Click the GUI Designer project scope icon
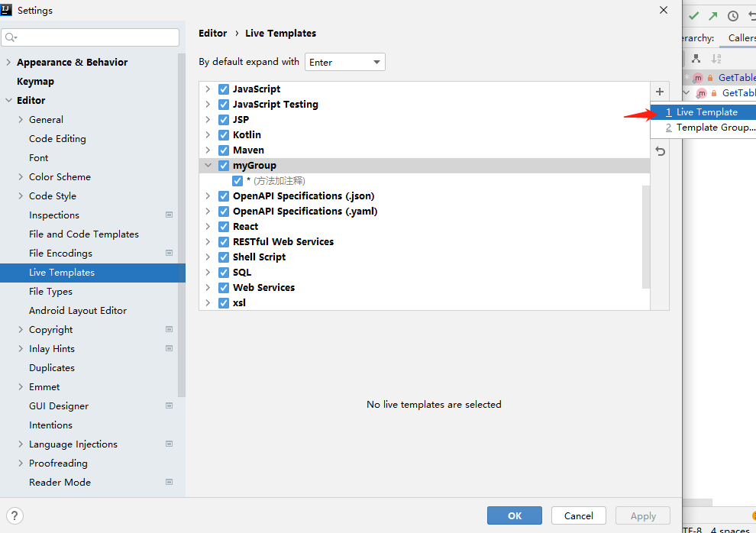This screenshot has height=533, width=756. point(169,405)
